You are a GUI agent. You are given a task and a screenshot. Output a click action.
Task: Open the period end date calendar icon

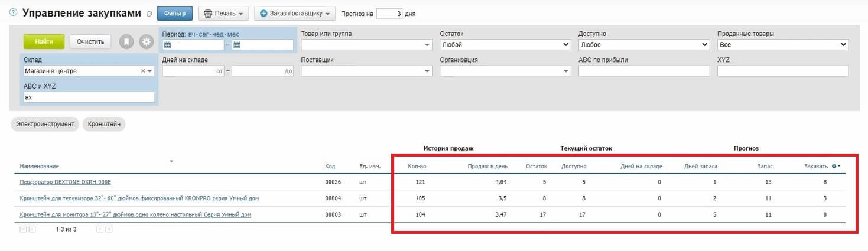tap(236, 45)
